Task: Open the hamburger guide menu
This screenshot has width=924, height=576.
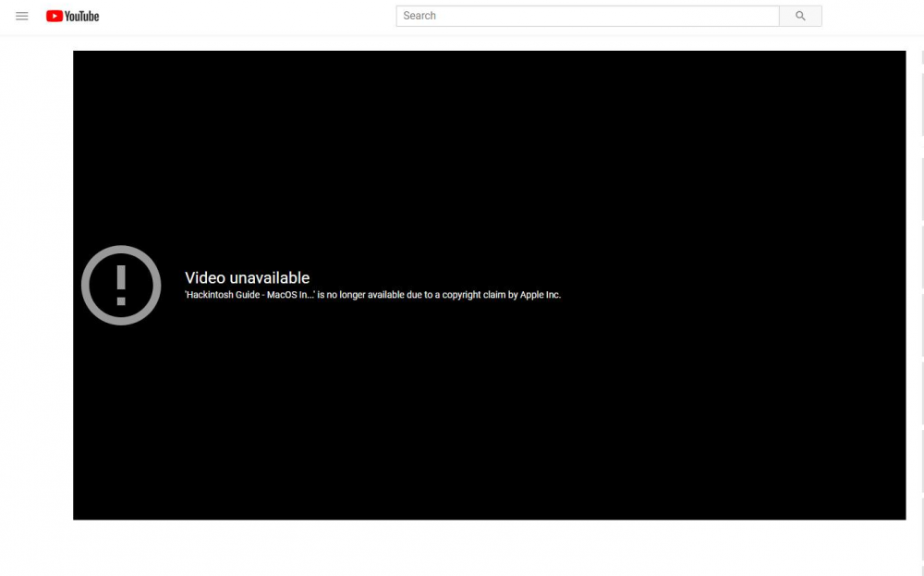Action: [x=22, y=16]
